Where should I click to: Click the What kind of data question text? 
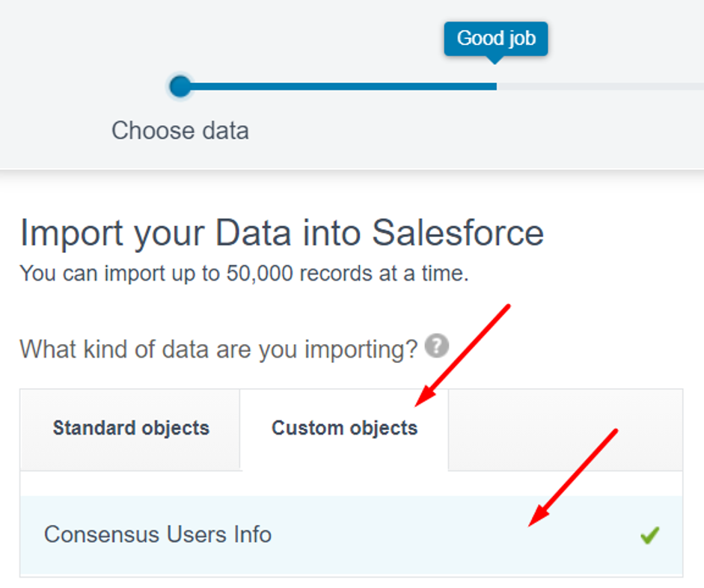(x=219, y=349)
